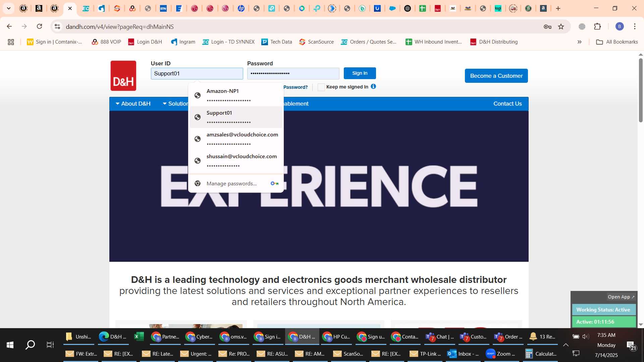
Task: Reload the current page
Action: 40,26
